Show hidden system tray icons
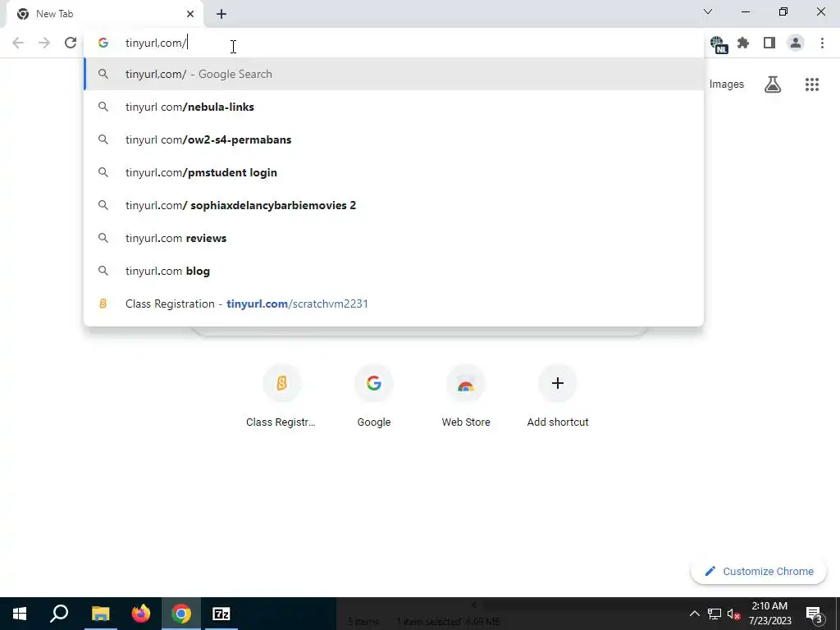 tap(694, 614)
